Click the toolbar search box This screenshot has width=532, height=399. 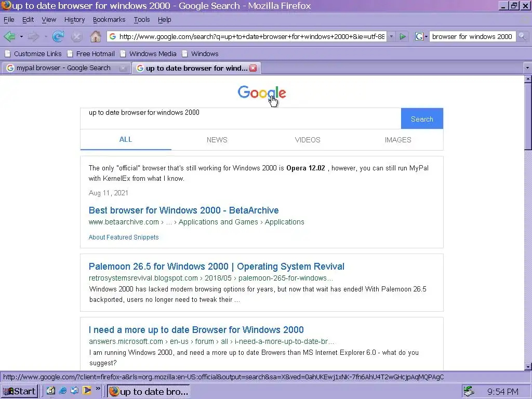[472, 36]
